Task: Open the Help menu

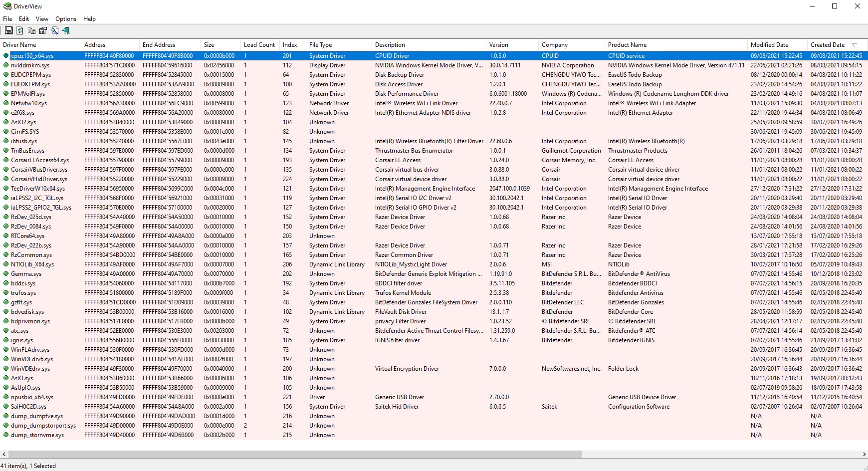Action: 90,19
